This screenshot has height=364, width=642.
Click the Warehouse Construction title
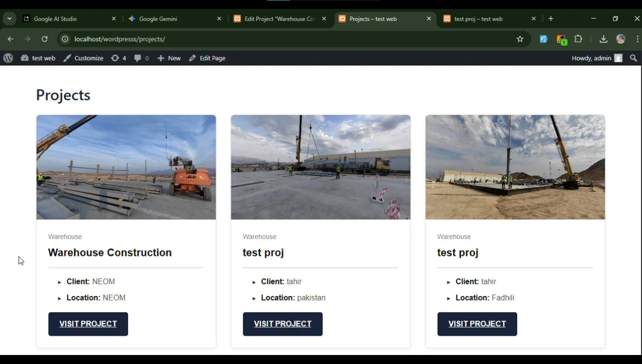pos(110,253)
